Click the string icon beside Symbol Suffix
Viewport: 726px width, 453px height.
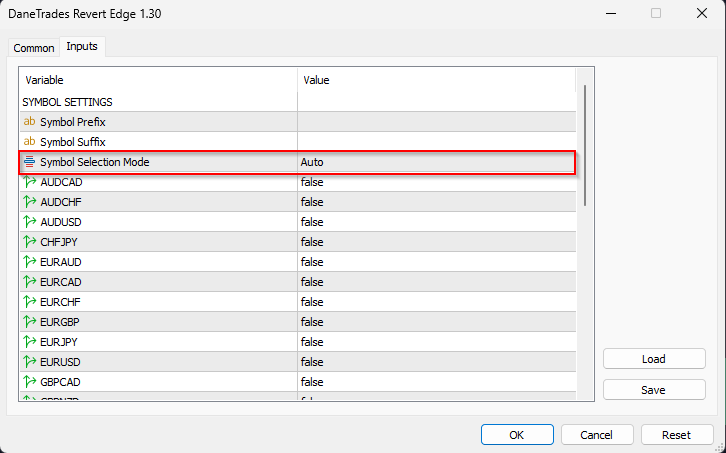tap(29, 141)
